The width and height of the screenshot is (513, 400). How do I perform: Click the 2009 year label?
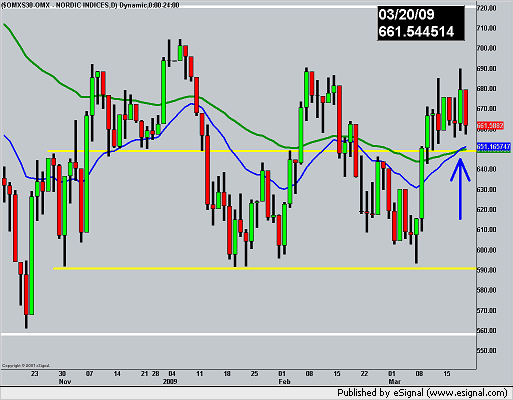tap(170, 381)
